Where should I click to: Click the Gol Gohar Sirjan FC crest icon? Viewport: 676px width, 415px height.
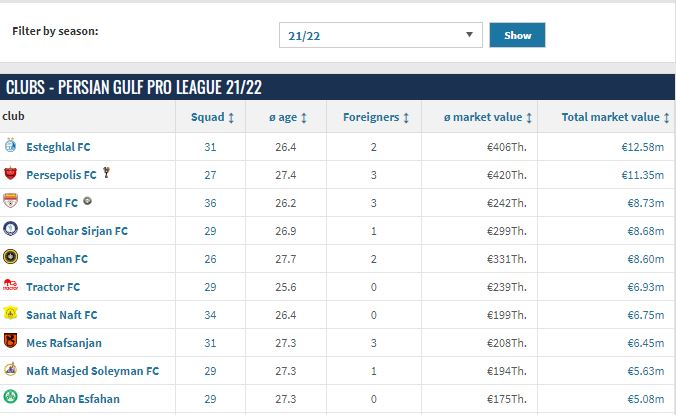tap(11, 231)
